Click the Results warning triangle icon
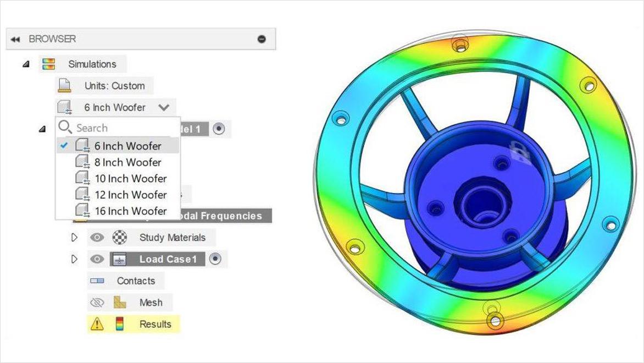Screen dimensions: 644x363 pyautogui.click(x=97, y=324)
